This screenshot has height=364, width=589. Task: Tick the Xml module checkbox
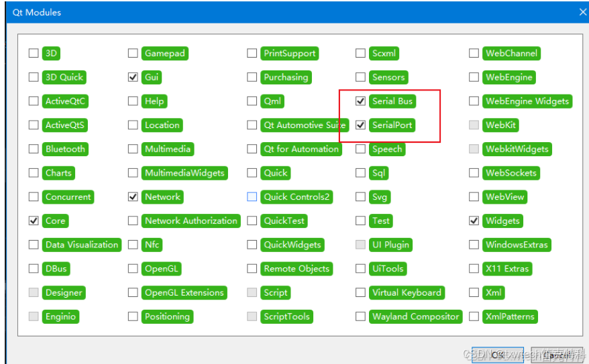tap(474, 293)
